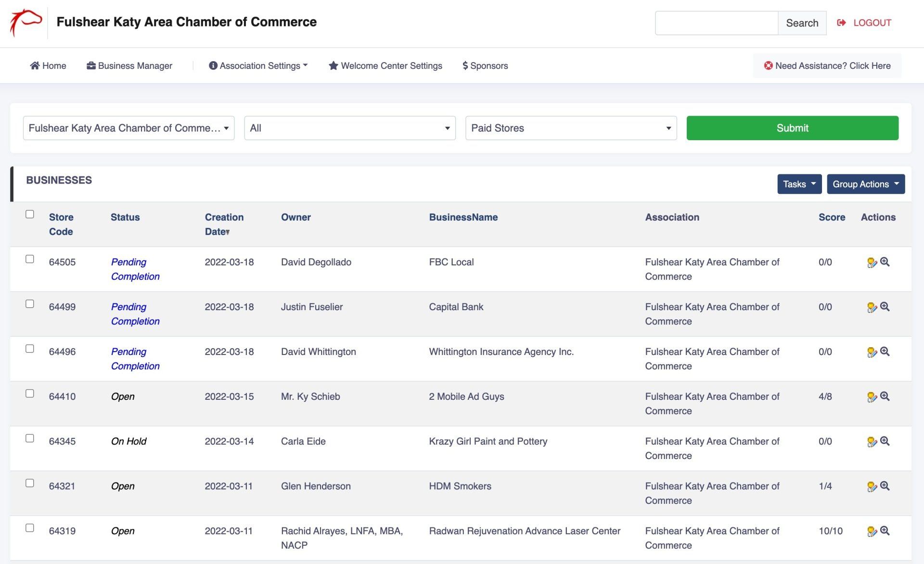Viewport: 924px width, 564px height.
Task: Check the checkbox for store 64410
Action: (30, 393)
